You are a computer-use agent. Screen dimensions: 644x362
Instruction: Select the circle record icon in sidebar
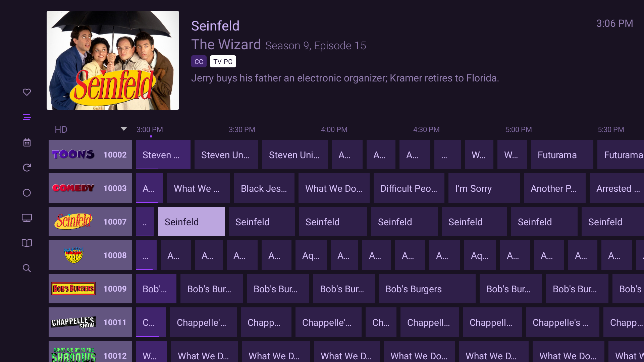[x=27, y=193]
